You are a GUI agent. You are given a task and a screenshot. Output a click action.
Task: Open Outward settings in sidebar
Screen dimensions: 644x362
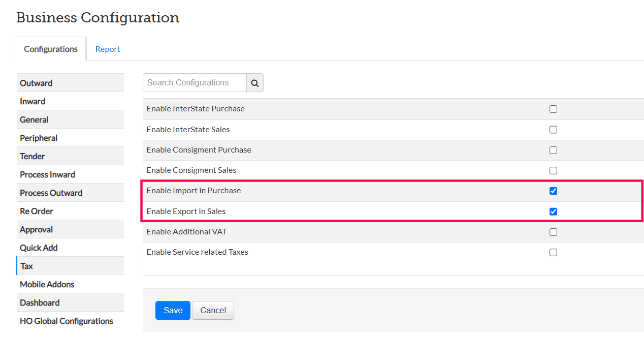pyautogui.click(x=36, y=83)
